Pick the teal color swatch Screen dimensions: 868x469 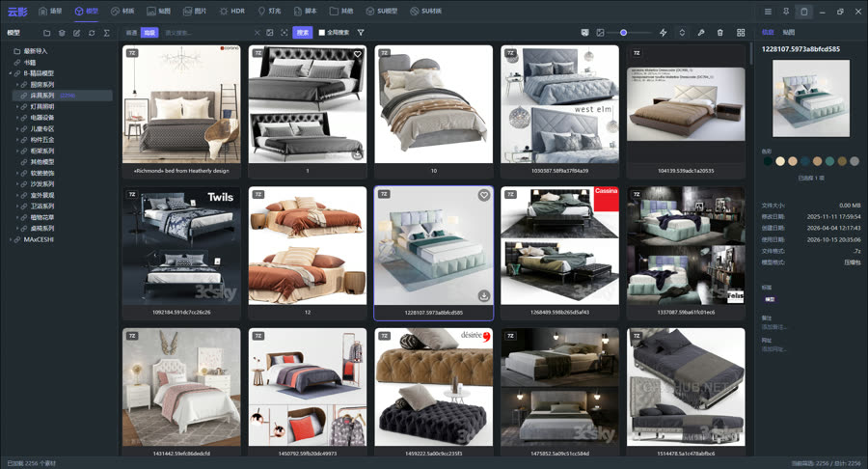829,161
